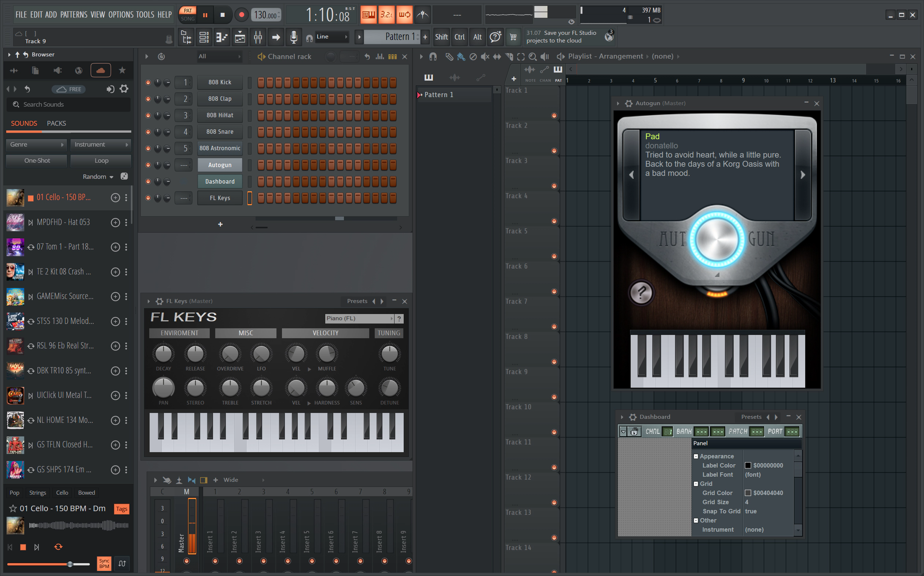The image size is (924, 576).
Task: Open the Random sort dropdown
Action: [98, 177]
